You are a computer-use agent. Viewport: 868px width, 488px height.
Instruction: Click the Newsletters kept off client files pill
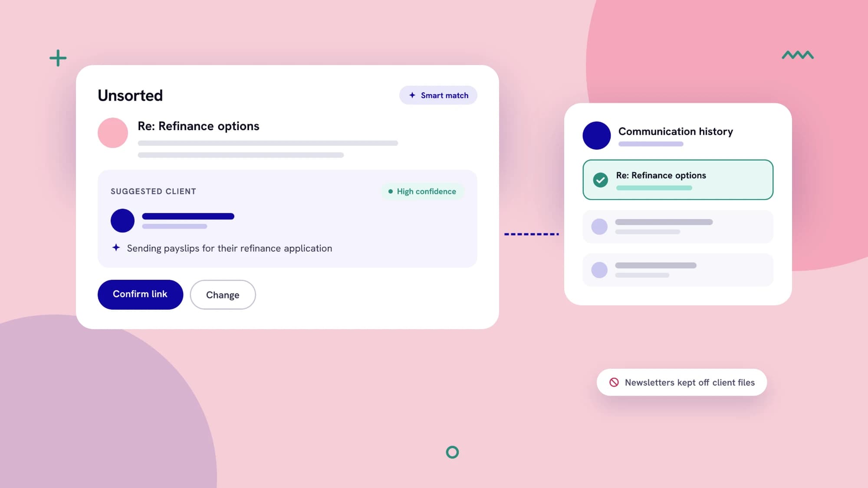(681, 382)
